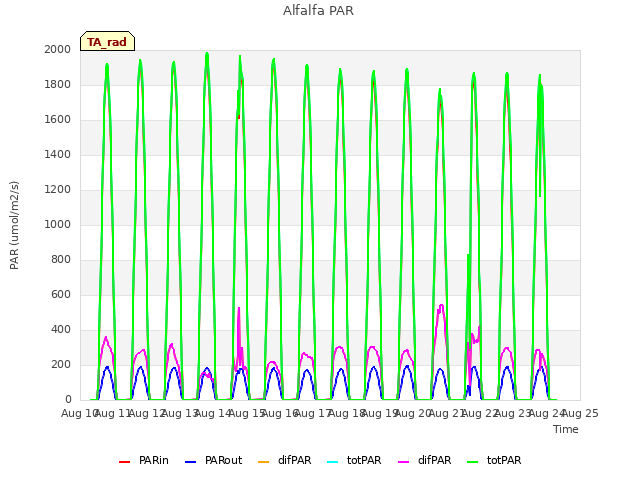The image size is (640, 480).
Task: Toggle the orange difPAR legend entry
Action: (x=284, y=460)
